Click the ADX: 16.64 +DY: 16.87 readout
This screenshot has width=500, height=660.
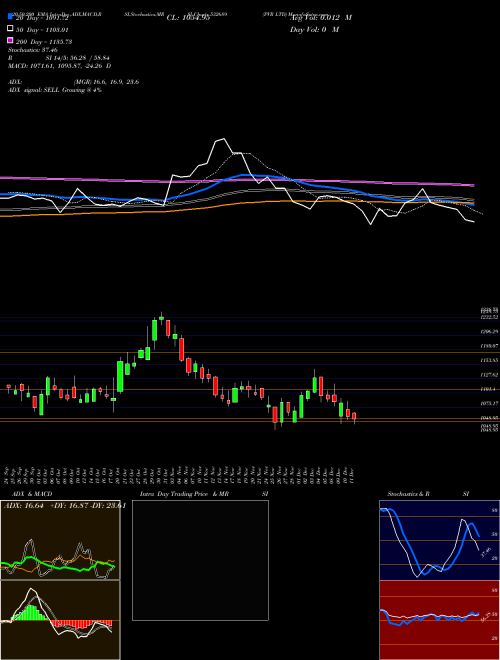coord(65,506)
